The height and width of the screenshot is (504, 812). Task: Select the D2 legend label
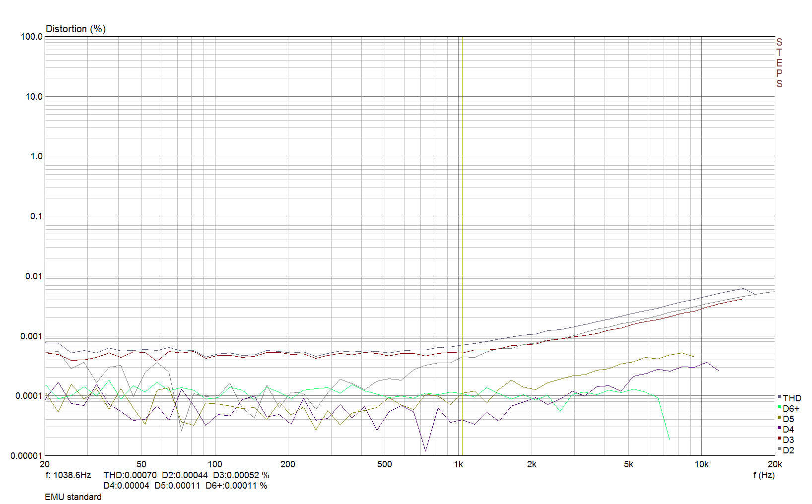[789, 450]
